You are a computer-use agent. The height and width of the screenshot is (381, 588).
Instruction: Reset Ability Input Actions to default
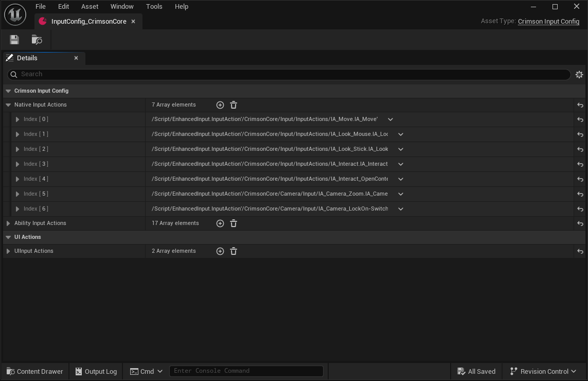[x=580, y=223]
